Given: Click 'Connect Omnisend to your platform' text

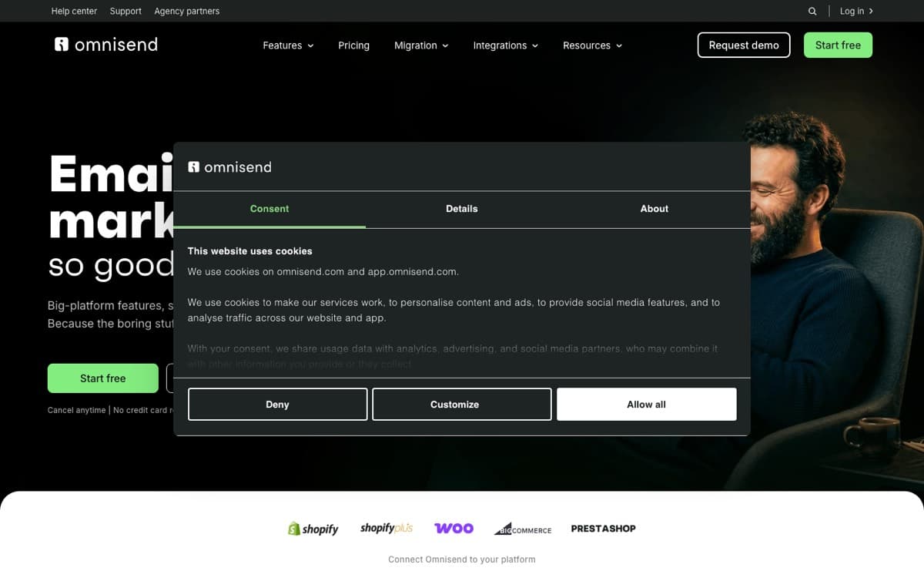Looking at the screenshot, I should [x=462, y=560].
